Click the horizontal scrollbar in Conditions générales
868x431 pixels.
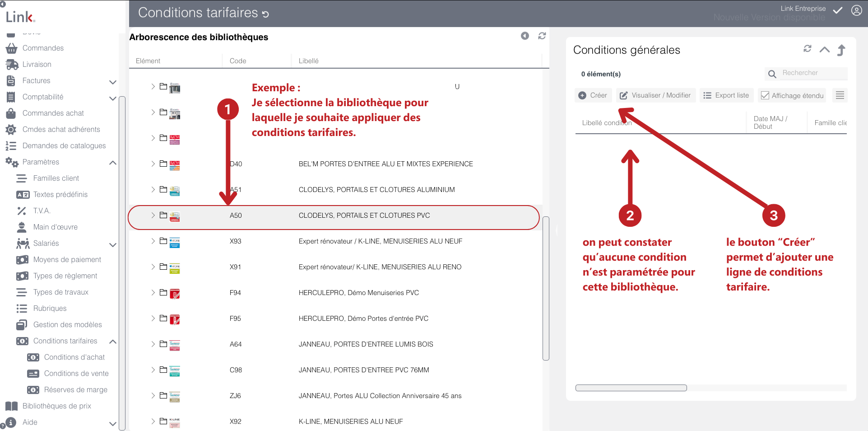pyautogui.click(x=631, y=388)
